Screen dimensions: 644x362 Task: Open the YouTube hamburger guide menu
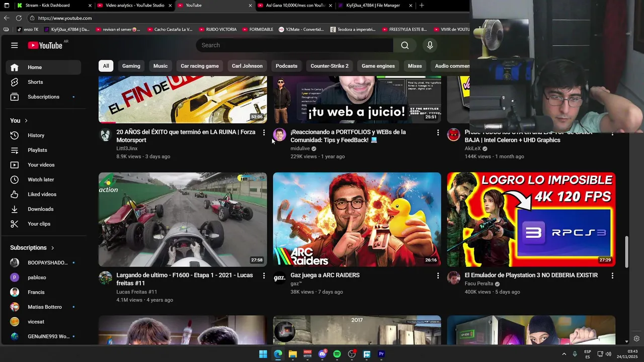tap(14, 45)
